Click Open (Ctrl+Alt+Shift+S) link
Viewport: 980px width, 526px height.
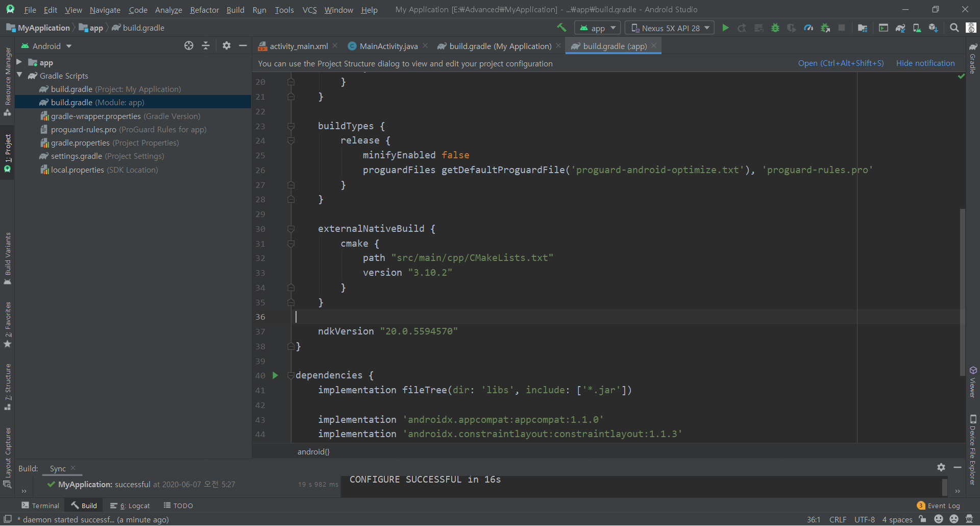(x=841, y=63)
